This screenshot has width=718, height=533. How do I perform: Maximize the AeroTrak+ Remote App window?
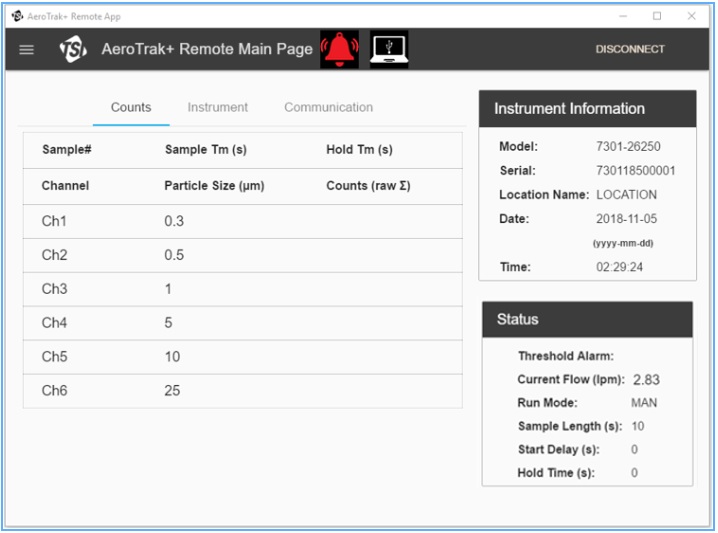[657, 16]
